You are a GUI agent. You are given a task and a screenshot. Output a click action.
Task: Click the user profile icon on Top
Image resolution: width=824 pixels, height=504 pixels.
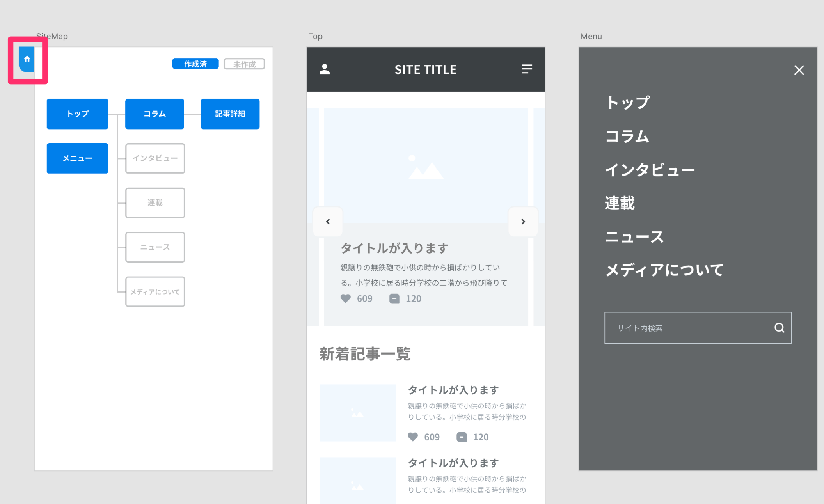(325, 69)
